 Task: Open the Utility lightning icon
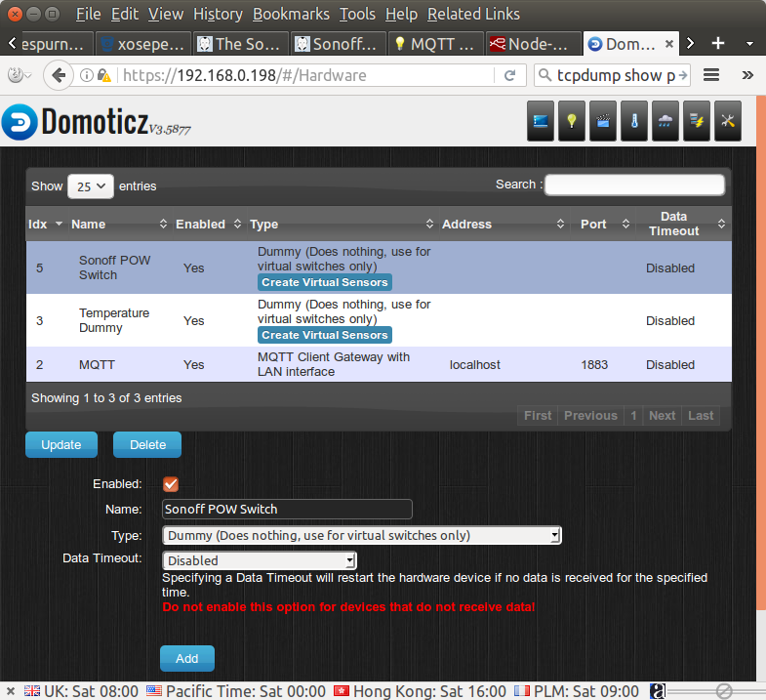(697, 121)
